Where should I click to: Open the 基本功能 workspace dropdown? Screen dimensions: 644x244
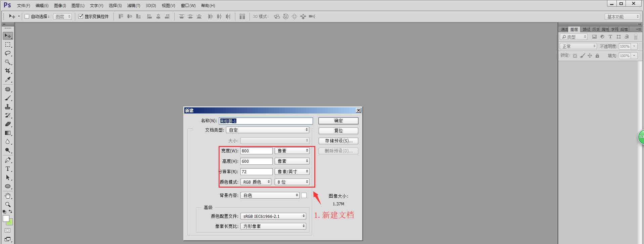(x=623, y=16)
